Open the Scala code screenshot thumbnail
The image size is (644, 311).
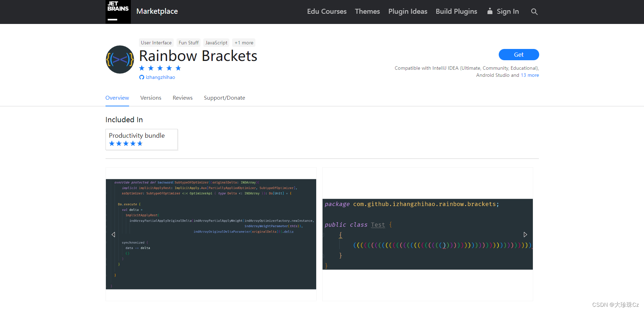[211, 234]
